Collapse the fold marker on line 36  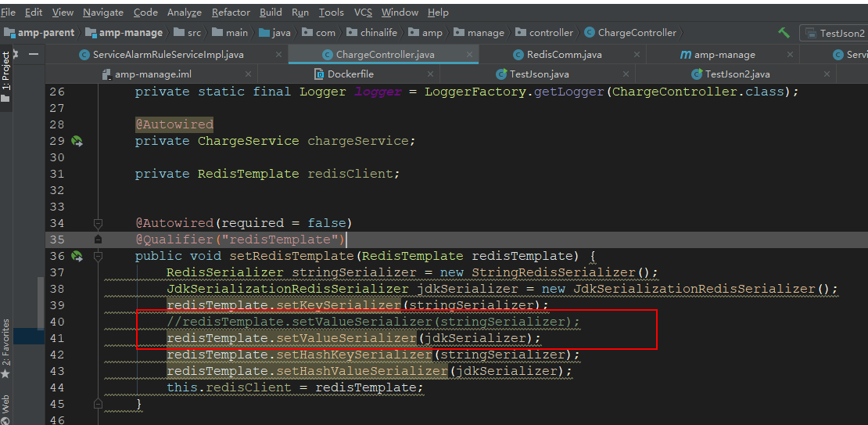pos(98,256)
